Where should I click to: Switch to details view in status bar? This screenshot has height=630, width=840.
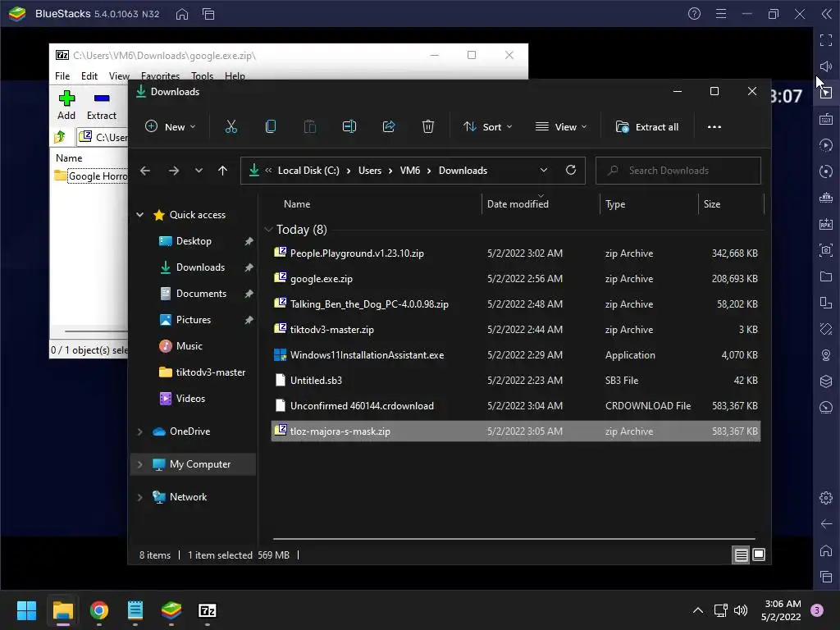point(741,555)
